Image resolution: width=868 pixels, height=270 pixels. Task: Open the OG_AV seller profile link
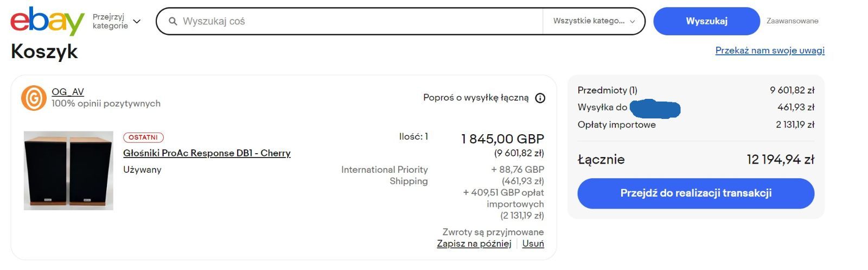click(x=68, y=92)
